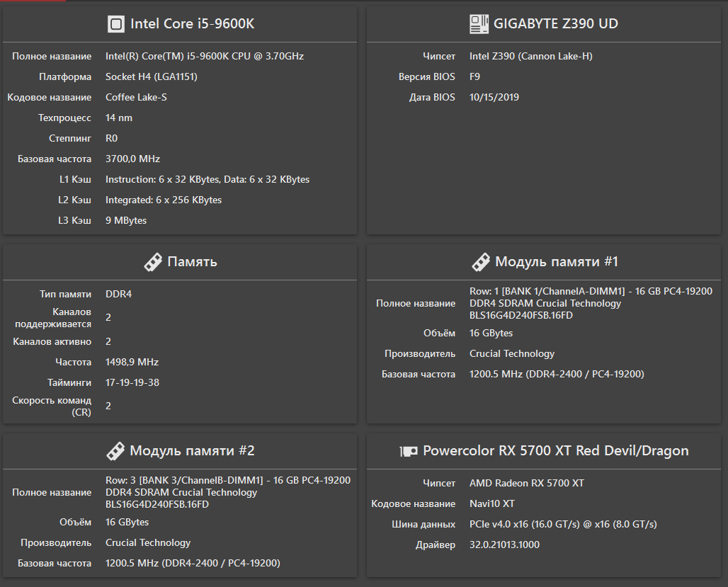Click module #2 full name Row: 3 BANK 3

[228, 492]
